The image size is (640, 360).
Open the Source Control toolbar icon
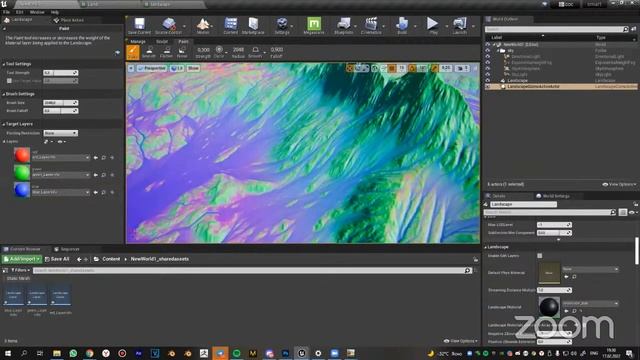click(x=169, y=26)
